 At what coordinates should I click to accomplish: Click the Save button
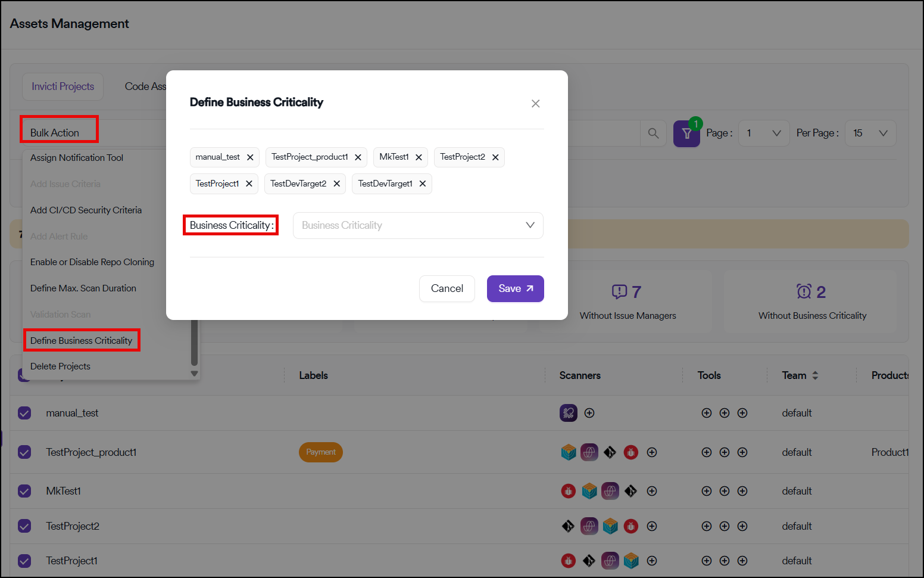coord(515,288)
